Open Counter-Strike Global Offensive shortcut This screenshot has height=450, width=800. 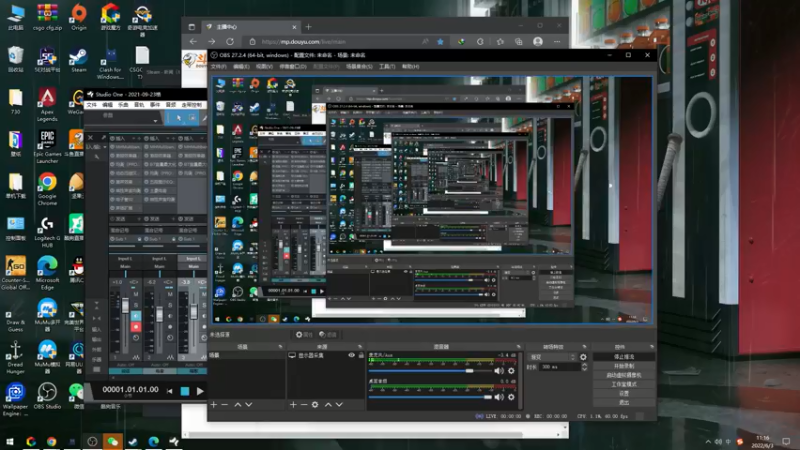click(15, 273)
